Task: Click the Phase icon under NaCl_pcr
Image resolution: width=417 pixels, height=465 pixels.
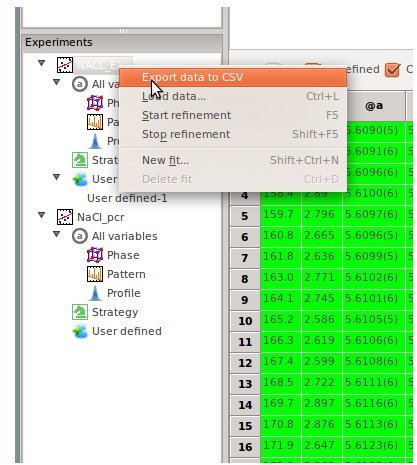Action: [95, 255]
